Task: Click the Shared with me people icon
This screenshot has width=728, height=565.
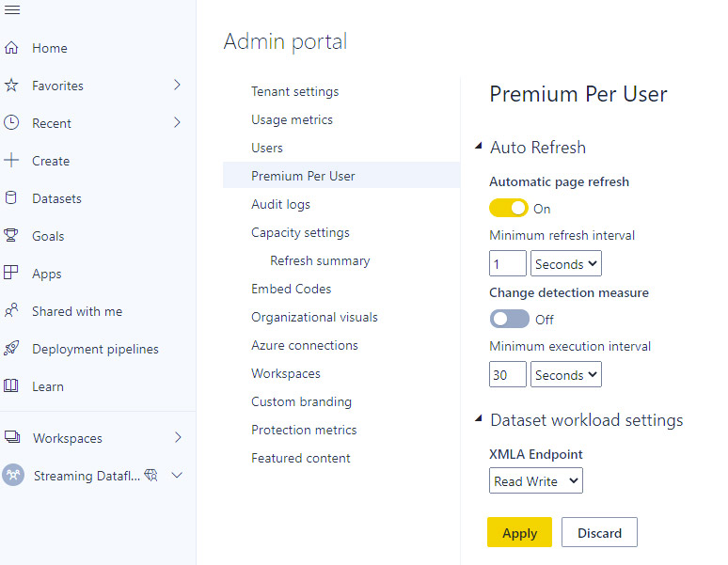Action: [x=11, y=310]
